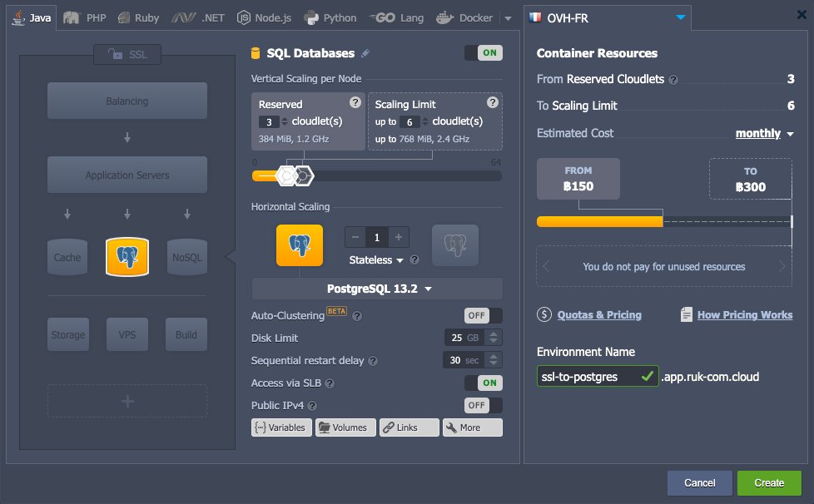The height and width of the screenshot is (504, 814).
Task: Select the PostgreSQL database node in topology
Action: coord(127,257)
